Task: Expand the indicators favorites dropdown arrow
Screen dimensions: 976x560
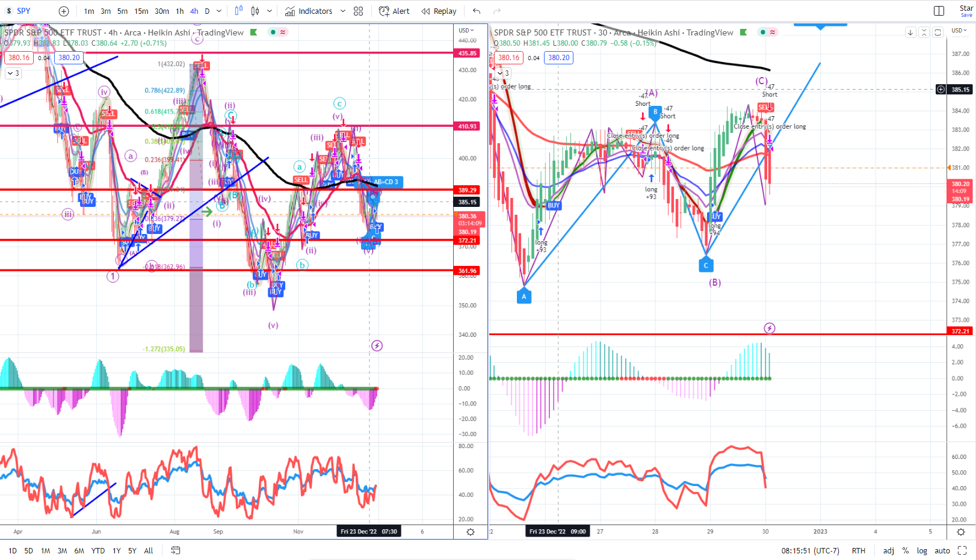Action: [343, 11]
